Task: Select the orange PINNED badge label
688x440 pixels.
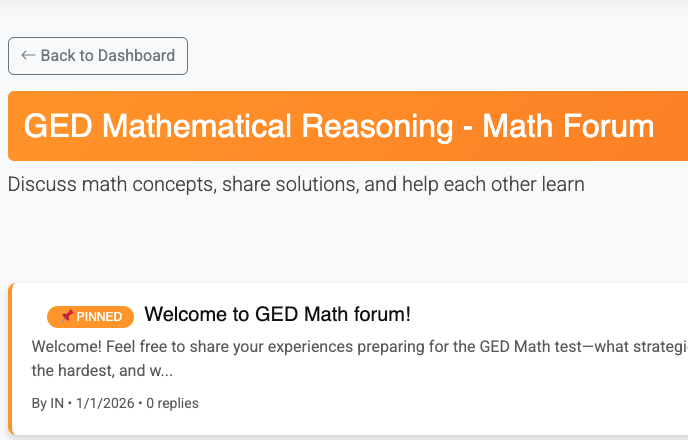Action: pos(99,317)
